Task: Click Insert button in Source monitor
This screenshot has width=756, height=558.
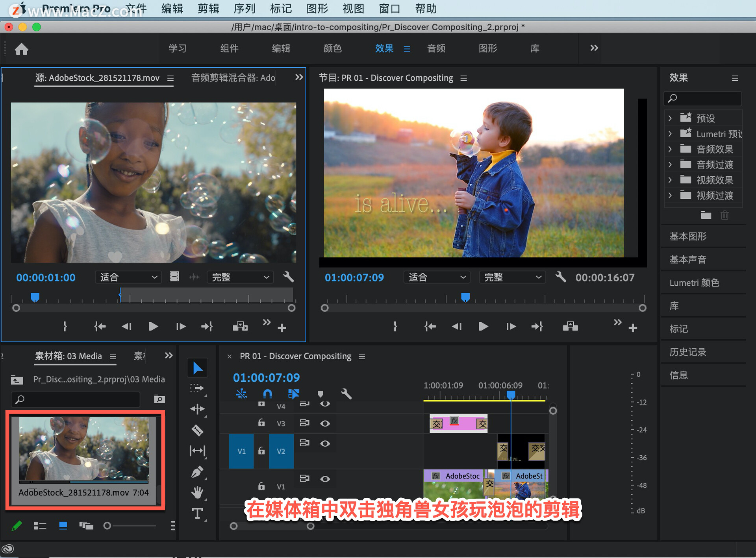Action: pos(240,326)
